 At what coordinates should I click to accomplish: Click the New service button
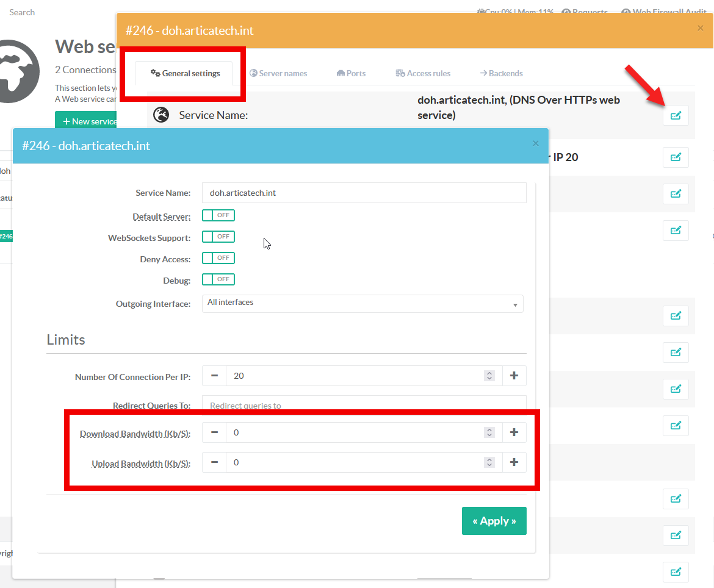pyautogui.click(x=87, y=121)
